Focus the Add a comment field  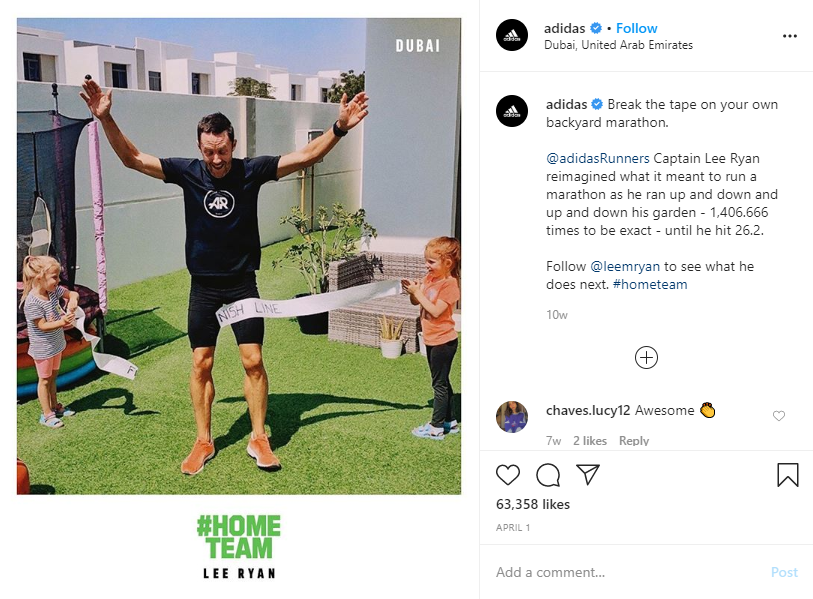(x=627, y=572)
